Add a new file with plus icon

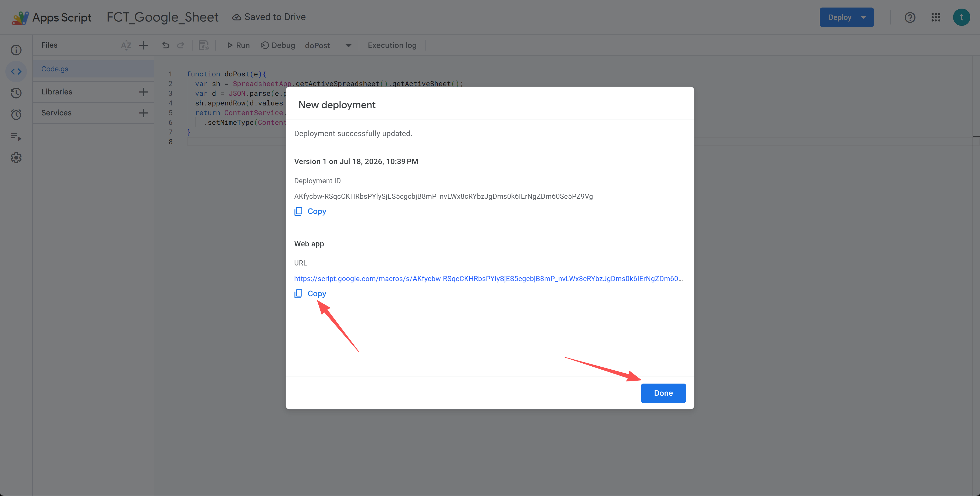[x=143, y=45]
